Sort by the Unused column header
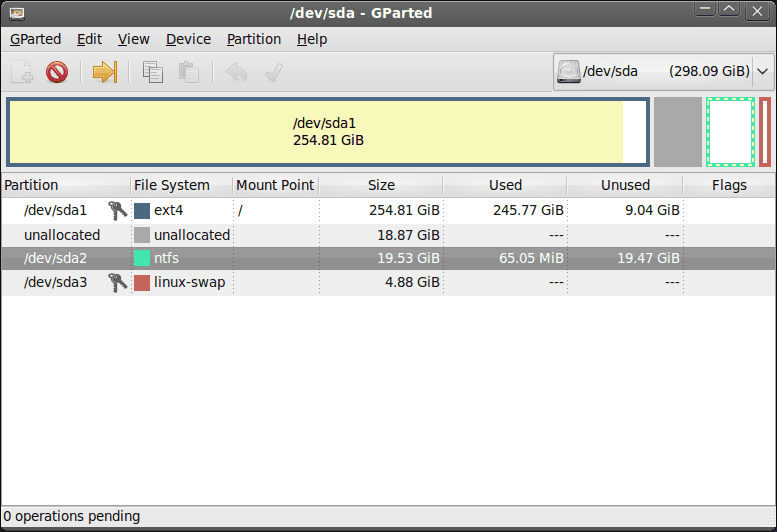This screenshot has height=532, width=777. pos(625,185)
